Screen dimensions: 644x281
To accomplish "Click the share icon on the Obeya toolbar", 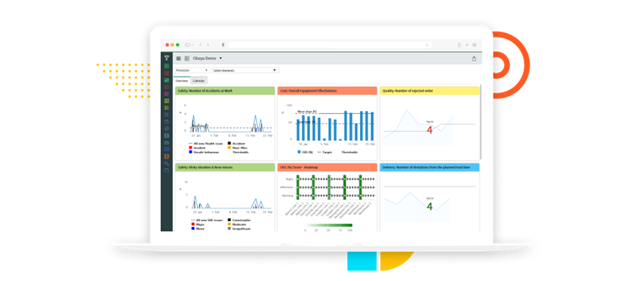I will click(474, 58).
